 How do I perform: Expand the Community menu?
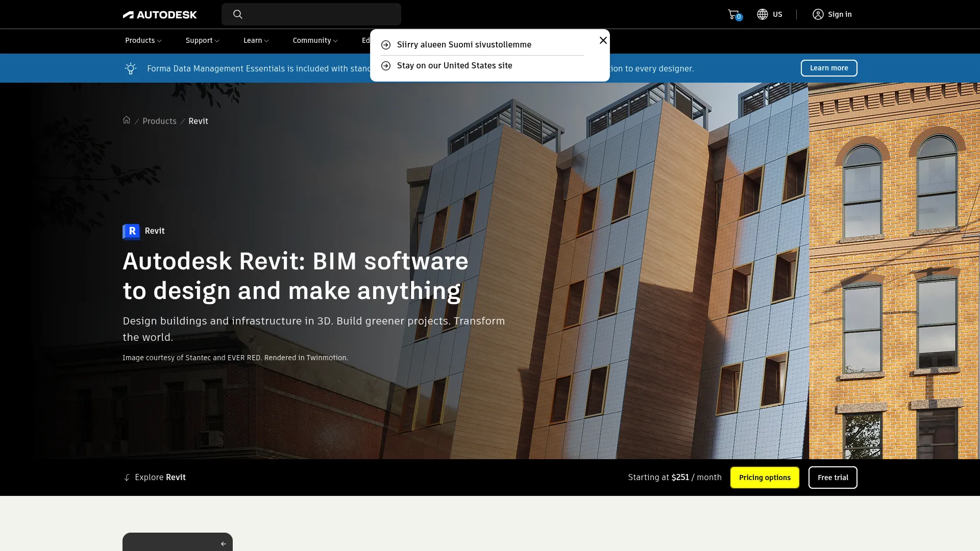point(315,40)
